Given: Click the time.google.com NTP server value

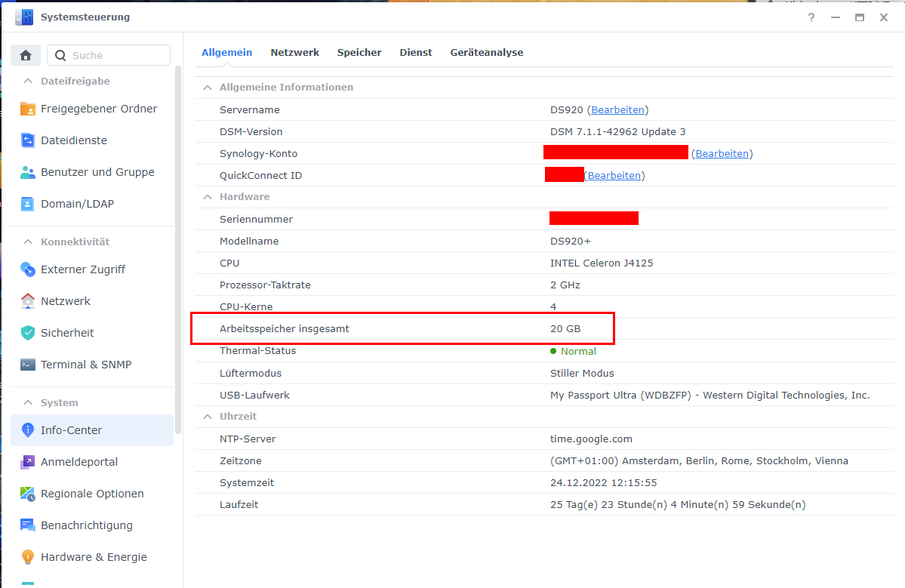Looking at the screenshot, I should (x=591, y=439).
